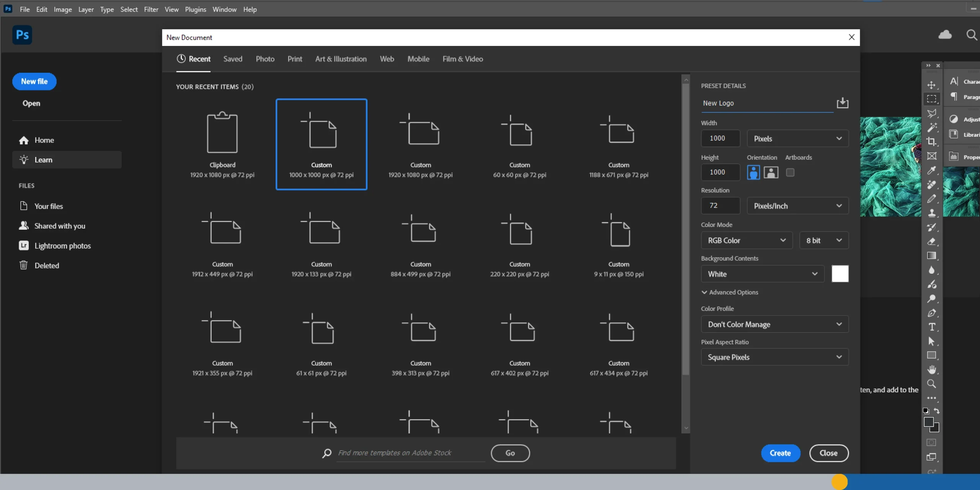Click the Go search button

(x=510, y=453)
